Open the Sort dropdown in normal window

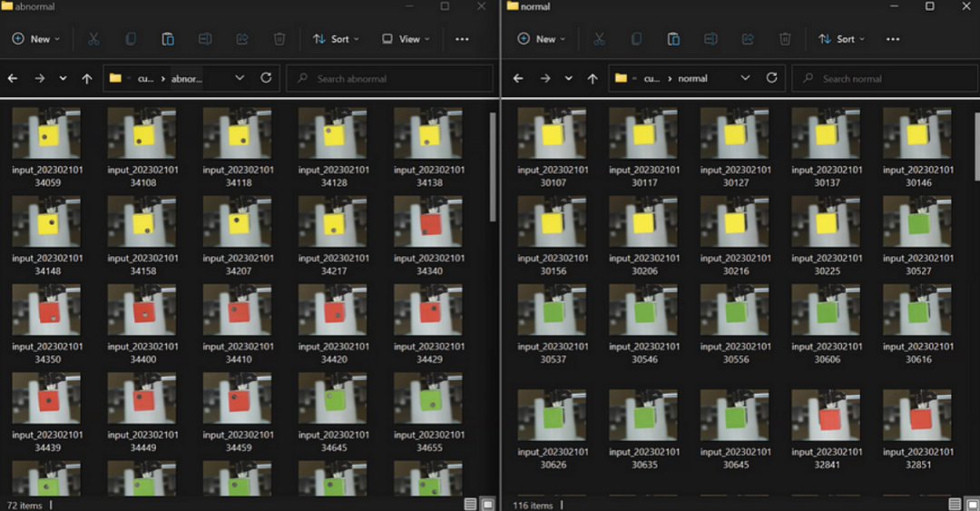[x=842, y=39]
